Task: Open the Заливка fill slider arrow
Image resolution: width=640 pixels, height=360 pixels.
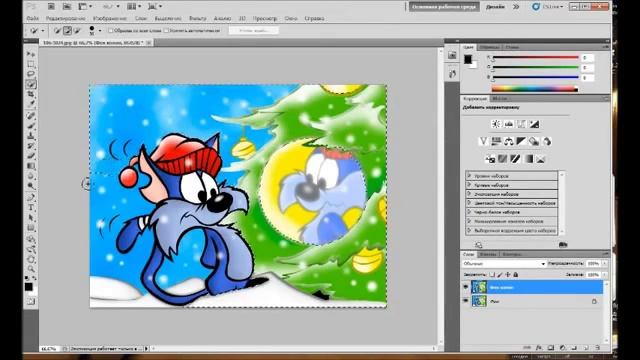Action: pyautogui.click(x=604, y=275)
